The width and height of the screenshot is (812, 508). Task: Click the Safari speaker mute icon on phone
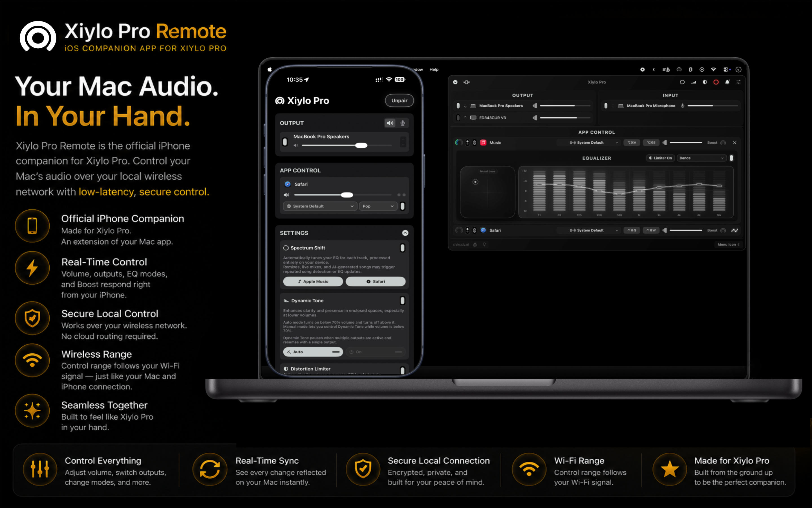(x=286, y=195)
